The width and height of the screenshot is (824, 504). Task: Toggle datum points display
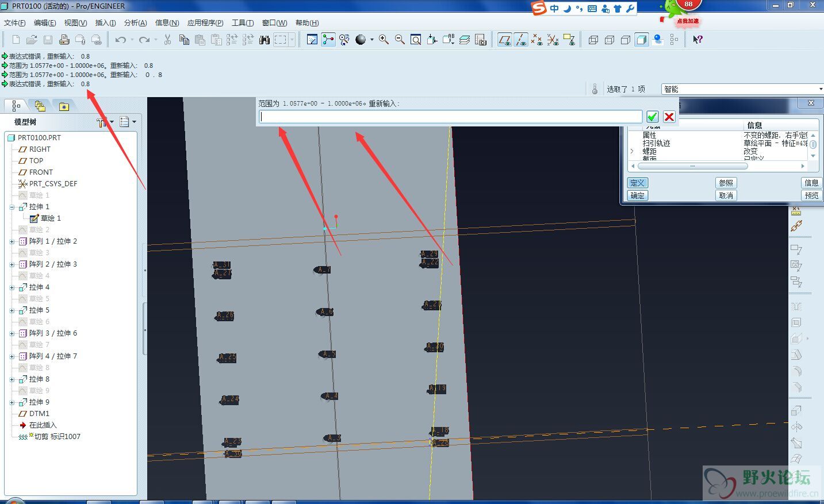[536, 40]
